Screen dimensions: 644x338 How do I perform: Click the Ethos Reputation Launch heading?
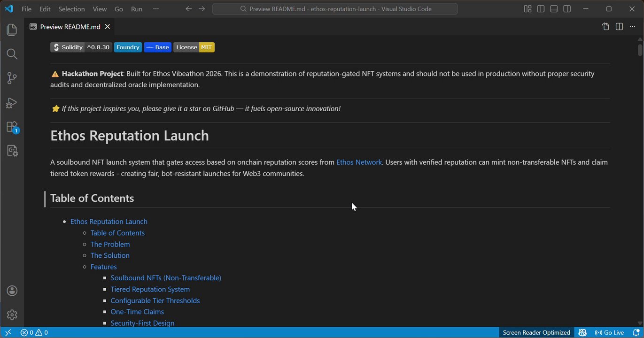click(x=130, y=136)
